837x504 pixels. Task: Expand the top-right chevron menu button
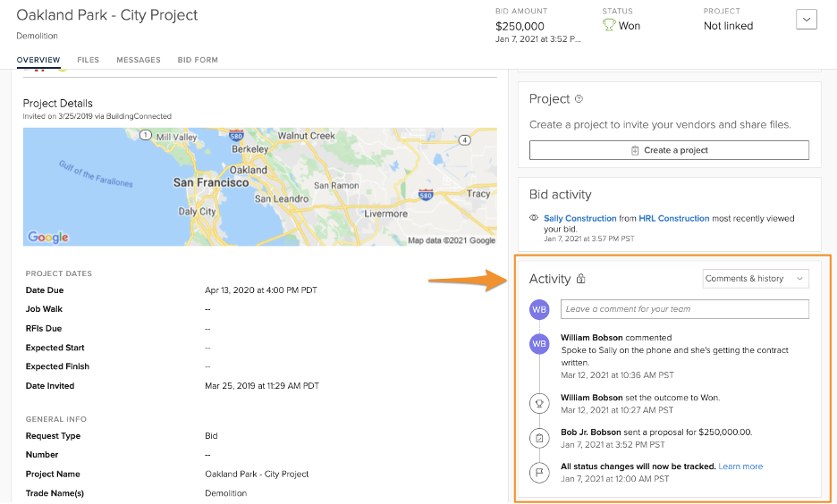pyautogui.click(x=806, y=20)
